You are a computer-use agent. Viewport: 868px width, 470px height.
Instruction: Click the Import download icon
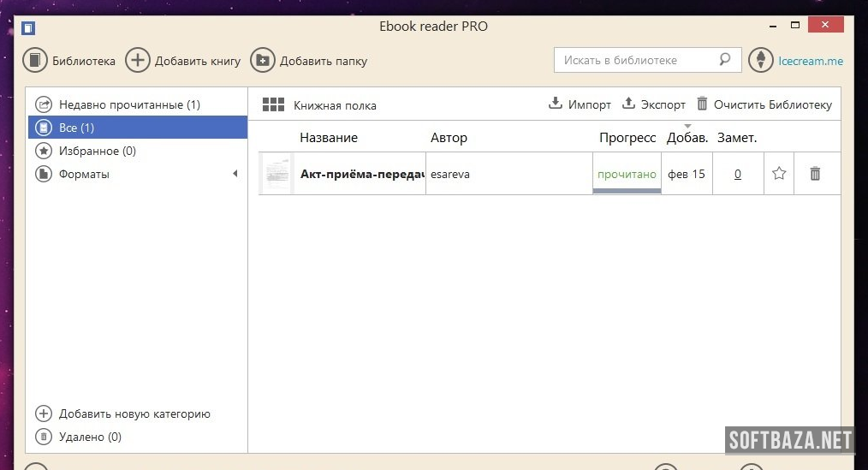click(x=556, y=104)
